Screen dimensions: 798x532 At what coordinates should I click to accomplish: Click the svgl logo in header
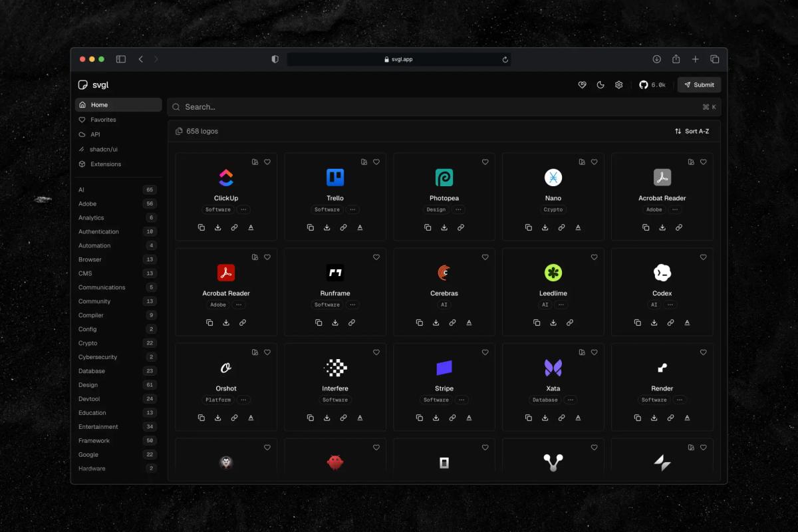coord(94,84)
